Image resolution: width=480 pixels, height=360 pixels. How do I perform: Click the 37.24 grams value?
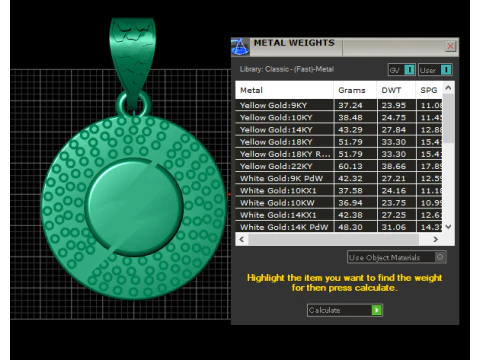pyautogui.click(x=350, y=105)
